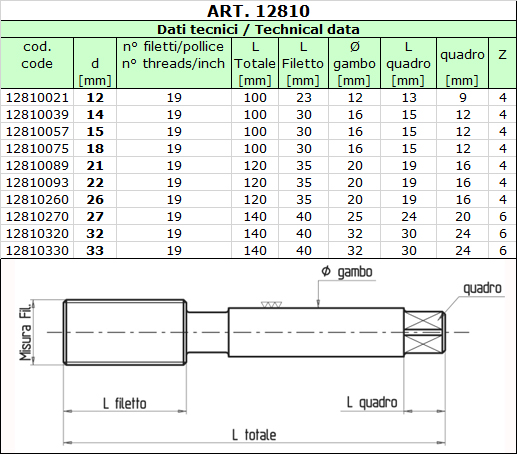Select code cell 12810093
The width and height of the screenshot is (517, 454).
(37, 183)
